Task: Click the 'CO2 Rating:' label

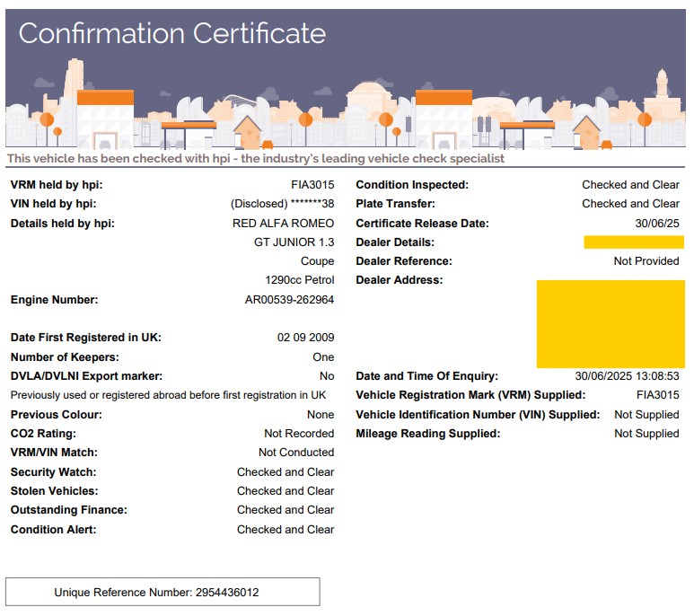Action: tap(43, 433)
